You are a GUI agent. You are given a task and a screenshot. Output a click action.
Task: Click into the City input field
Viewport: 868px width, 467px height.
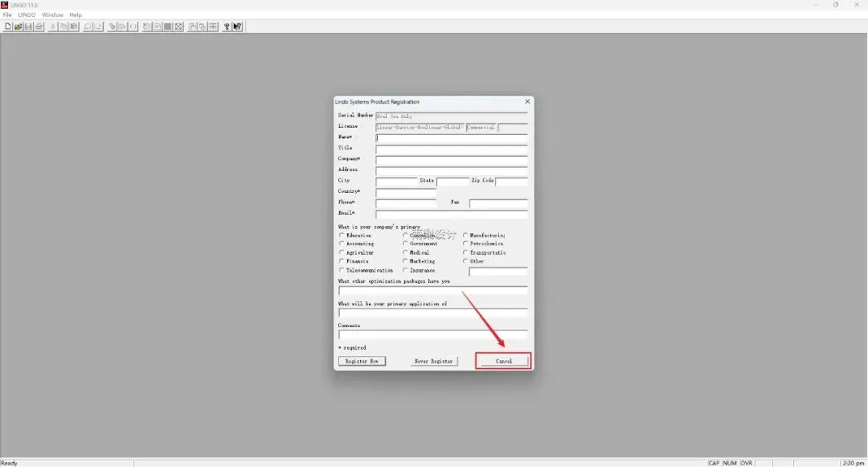coord(396,181)
